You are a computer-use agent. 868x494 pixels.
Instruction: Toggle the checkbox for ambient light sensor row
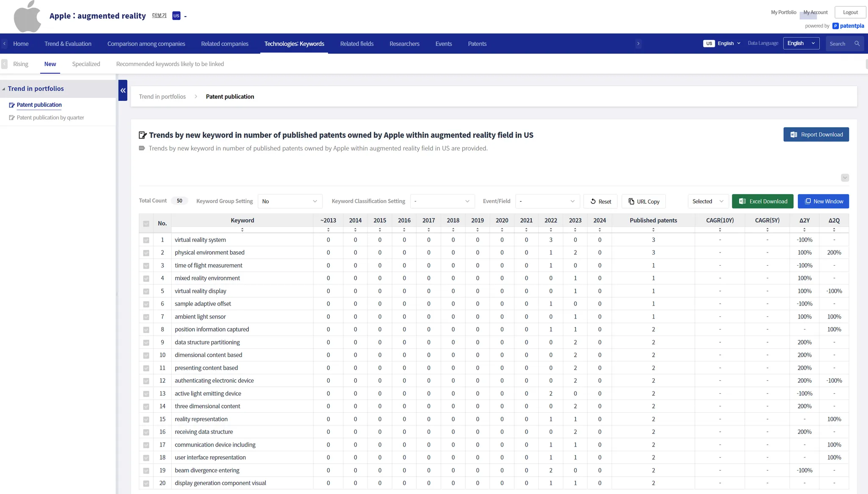coord(146,317)
